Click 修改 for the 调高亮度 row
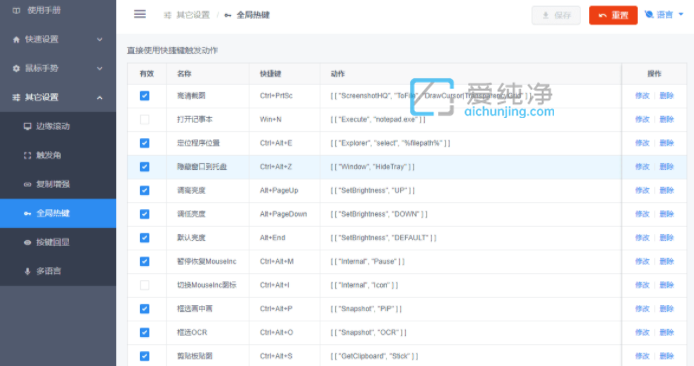Screen dimensions: 694x366 coord(642,190)
